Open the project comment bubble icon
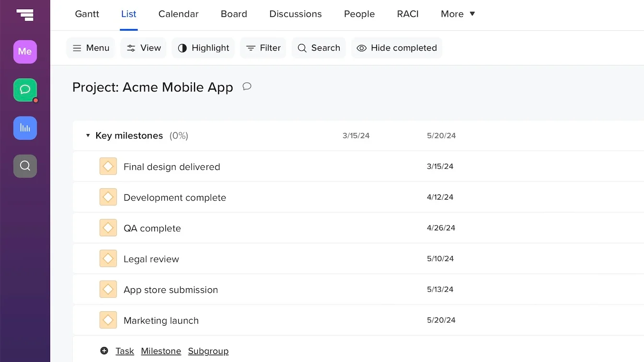This screenshot has height=362, width=644. pyautogui.click(x=247, y=87)
